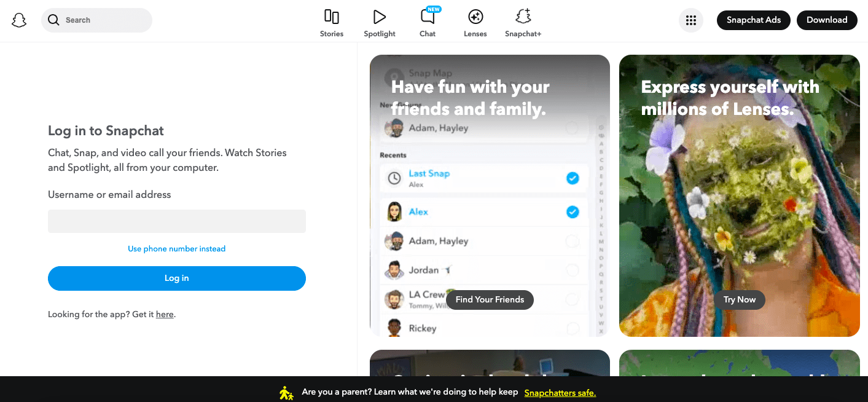This screenshot has height=402, width=868.
Task: Open the Snapchat+ ghost icon
Action: pyautogui.click(x=523, y=17)
